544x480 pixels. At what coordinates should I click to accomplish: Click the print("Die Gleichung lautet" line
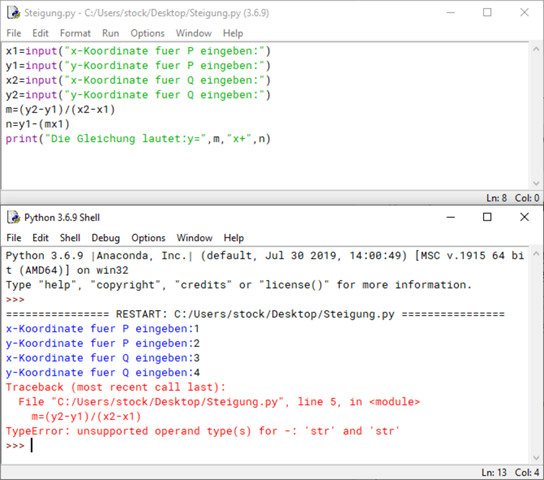pos(138,139)
